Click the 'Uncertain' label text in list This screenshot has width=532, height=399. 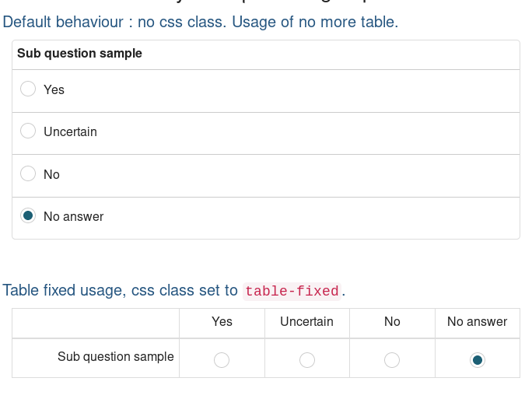click(x=70, y=132)
